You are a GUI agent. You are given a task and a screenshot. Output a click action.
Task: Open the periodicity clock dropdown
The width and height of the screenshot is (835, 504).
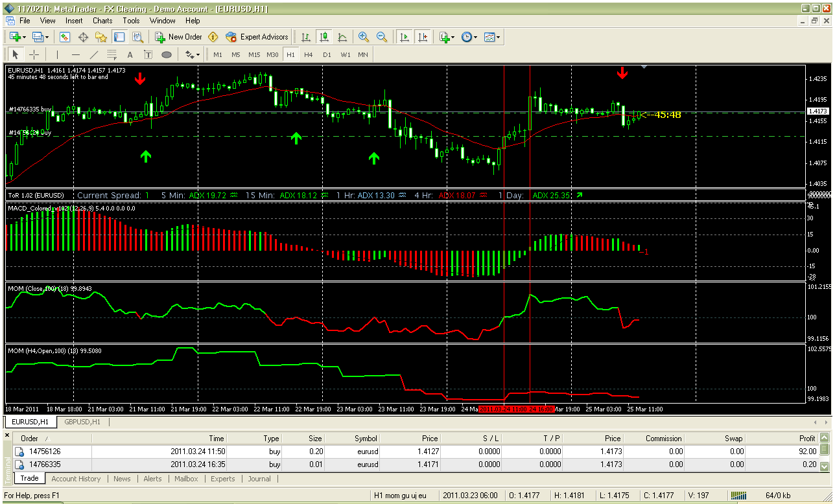click(470, 37)
